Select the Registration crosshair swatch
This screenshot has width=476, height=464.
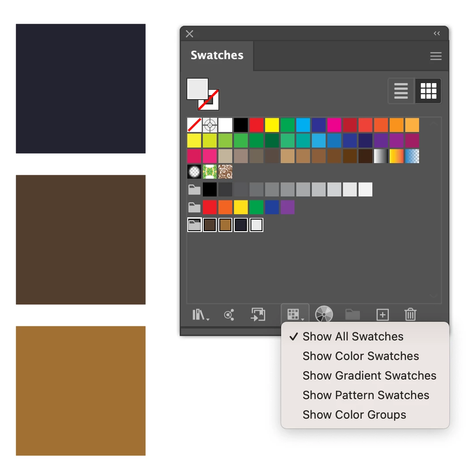(210, 125)
